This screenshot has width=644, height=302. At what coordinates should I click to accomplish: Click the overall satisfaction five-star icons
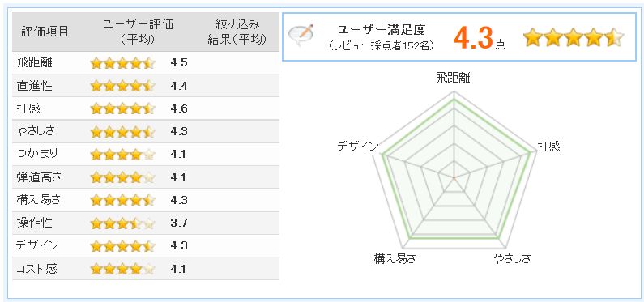574,38
